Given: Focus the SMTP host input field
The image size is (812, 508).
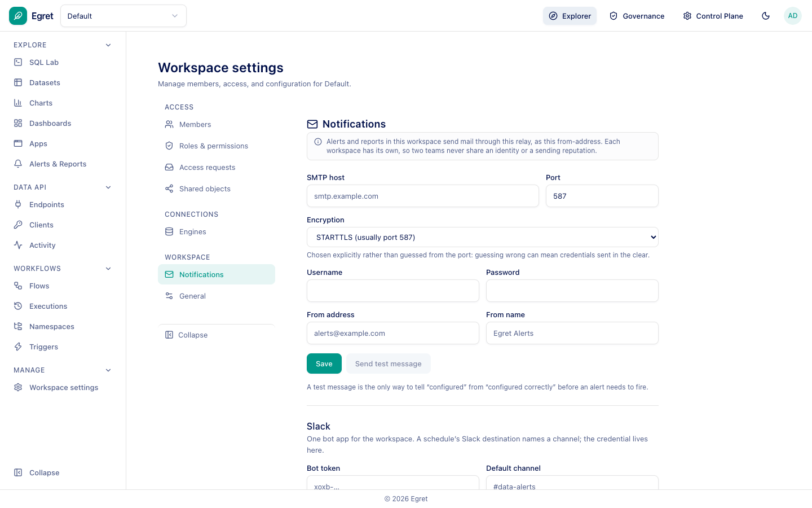Looking at the screenshot, I should (x=423, y=196).
